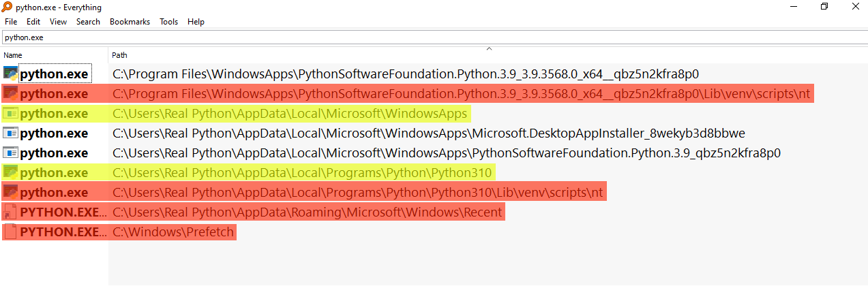Click the Everything magnifier icon in title bar
Viewport: 868px width, 286px height.
pos(8,7)
